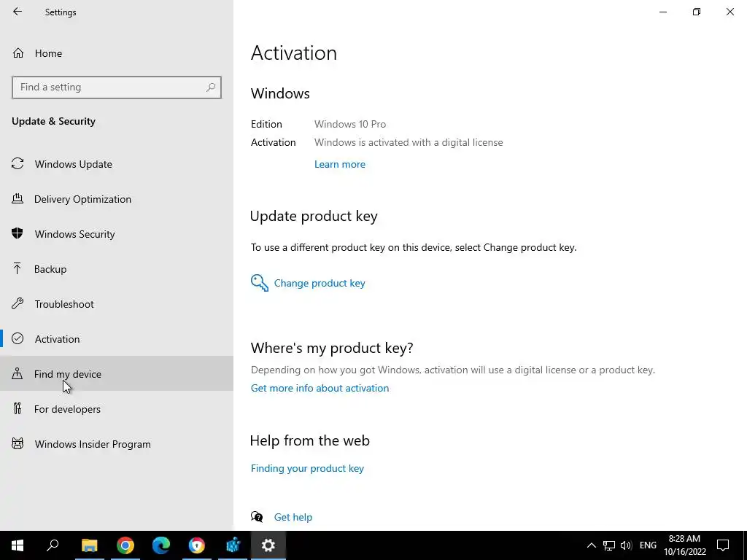Click the key icon beside Change product key
The width and height of the screenshot is (747, 560).
[x=260, y=283]
